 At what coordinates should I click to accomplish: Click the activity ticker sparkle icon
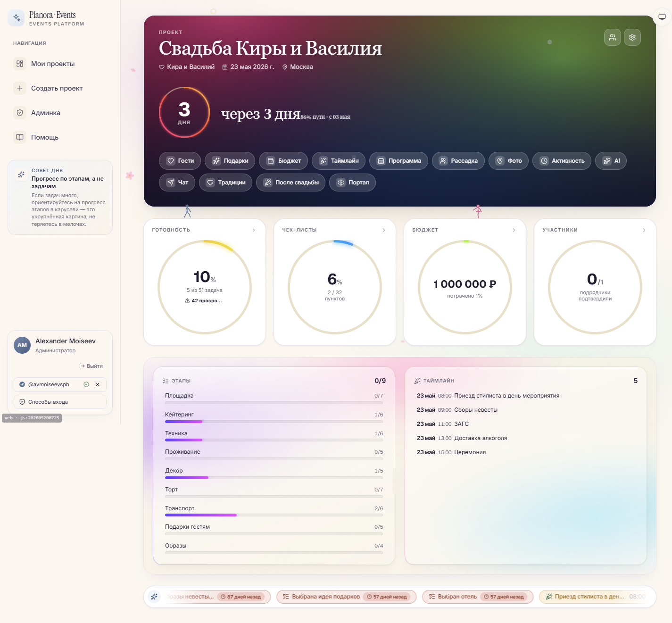pos(154,597)
